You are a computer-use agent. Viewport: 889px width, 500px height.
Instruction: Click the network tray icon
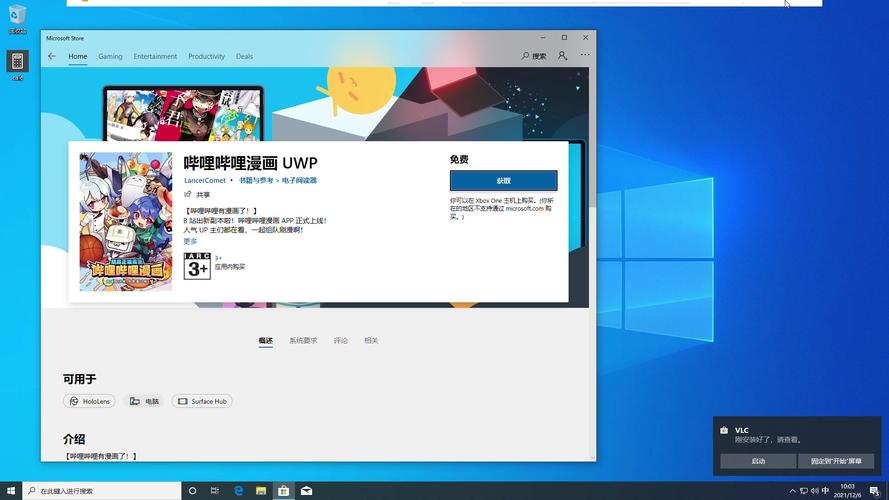point(803,491)
